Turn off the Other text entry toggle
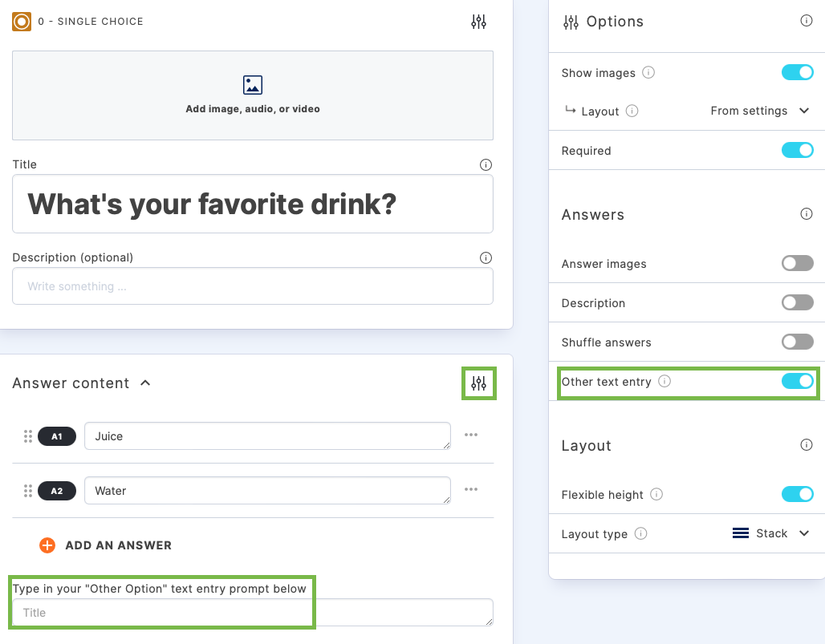This screenshot has height=644, width=825. click(797, 382)
